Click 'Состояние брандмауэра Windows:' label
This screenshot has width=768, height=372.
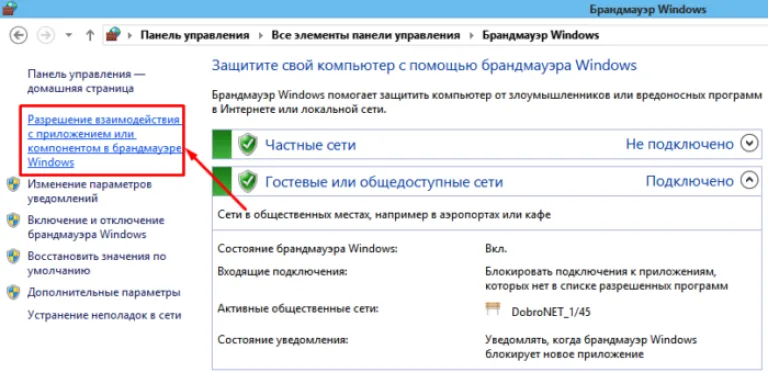coord(308,249)
